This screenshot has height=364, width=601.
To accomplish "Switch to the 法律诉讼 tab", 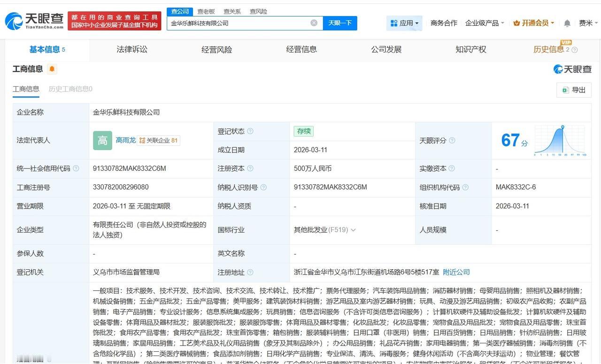I will 131,49.
